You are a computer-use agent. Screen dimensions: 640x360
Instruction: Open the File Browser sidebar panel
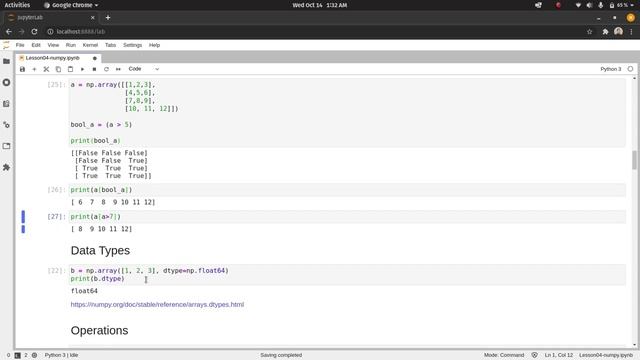point(7,61)
